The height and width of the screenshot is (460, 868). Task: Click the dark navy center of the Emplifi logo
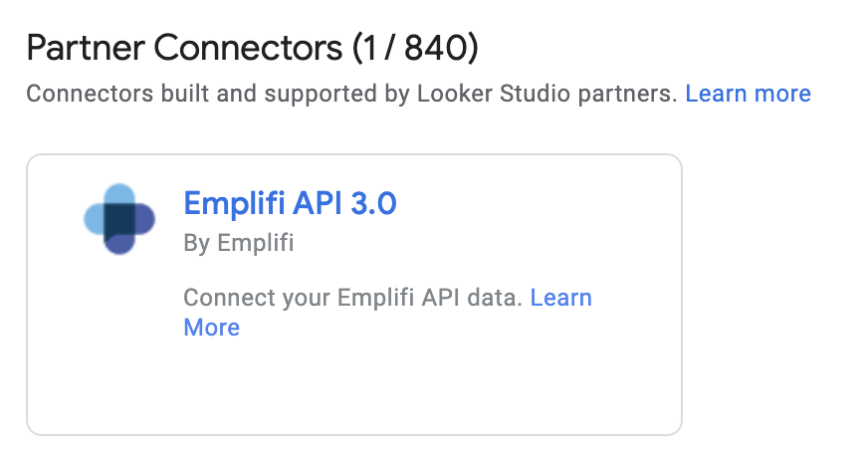(119, 219)
